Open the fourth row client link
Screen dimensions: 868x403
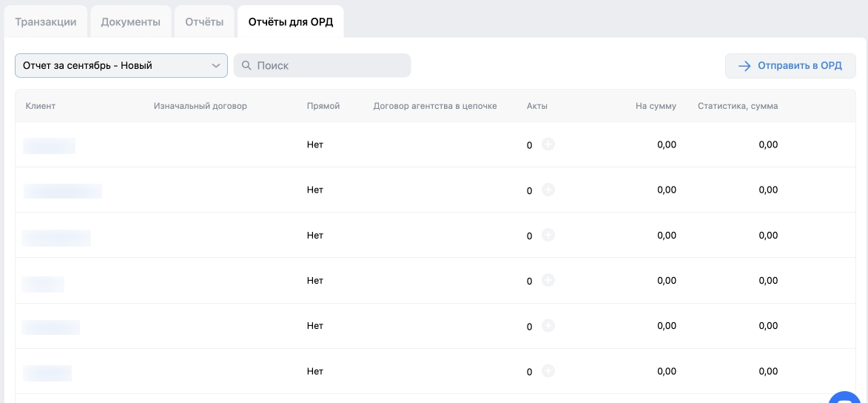[x=44, y=284]
